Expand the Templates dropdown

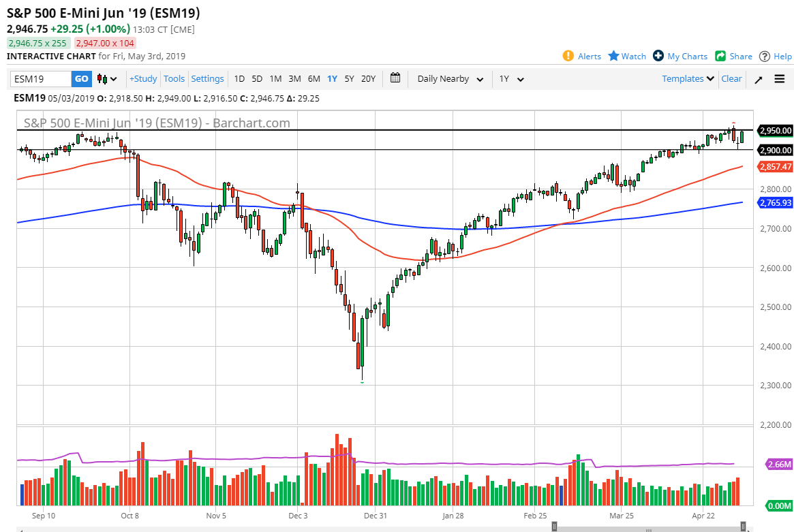tap(686, 78)
